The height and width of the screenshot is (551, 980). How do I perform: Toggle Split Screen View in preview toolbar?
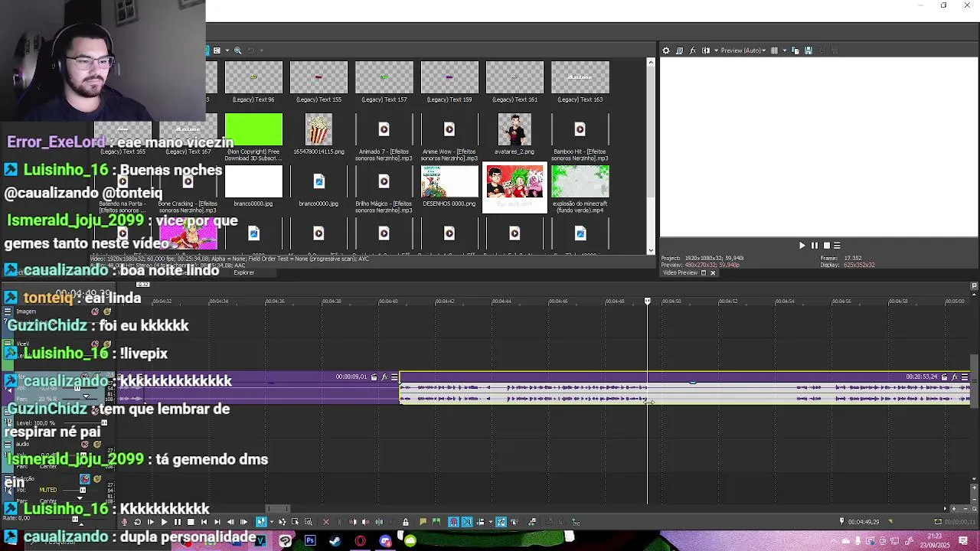(x=705, y=51)
